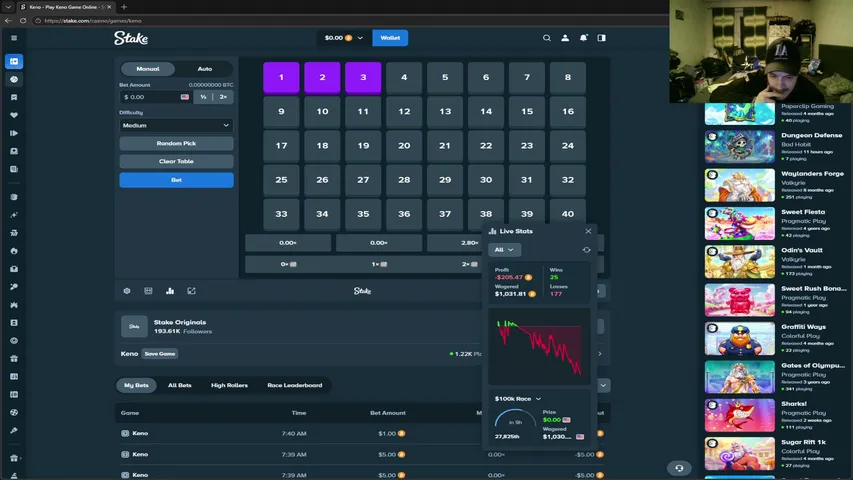Open the browser tab list chevron
The width and height of the screenshot is (853, 480).
(8, 7)
